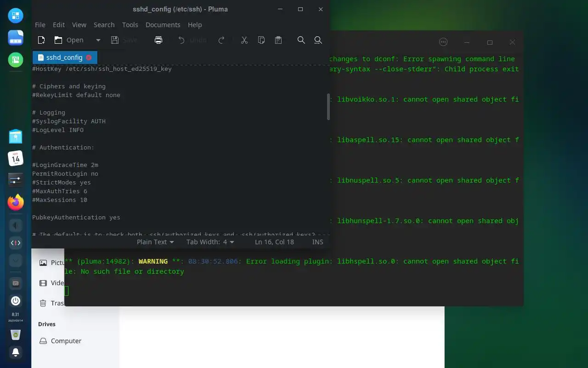The image size is (588, 368).
Task: Open the View menu
Action: (x=79, y=25)
